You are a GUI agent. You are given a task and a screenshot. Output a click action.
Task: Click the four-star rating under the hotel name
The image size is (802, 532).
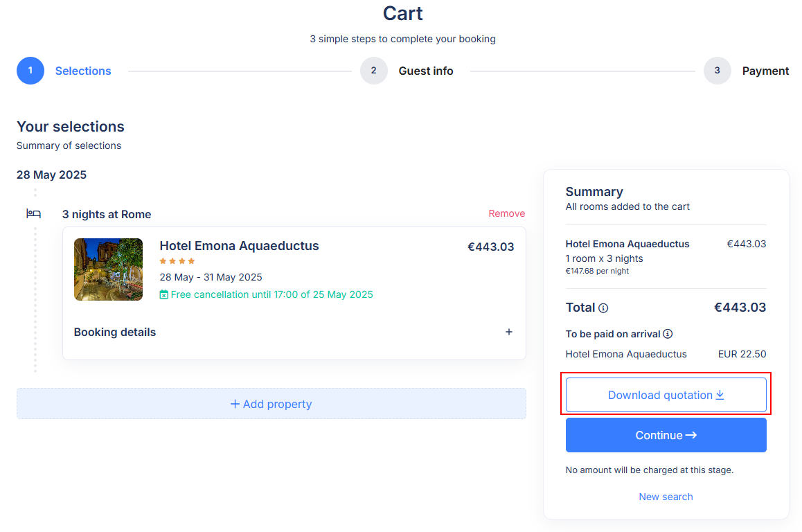click(x=177, y=261)
